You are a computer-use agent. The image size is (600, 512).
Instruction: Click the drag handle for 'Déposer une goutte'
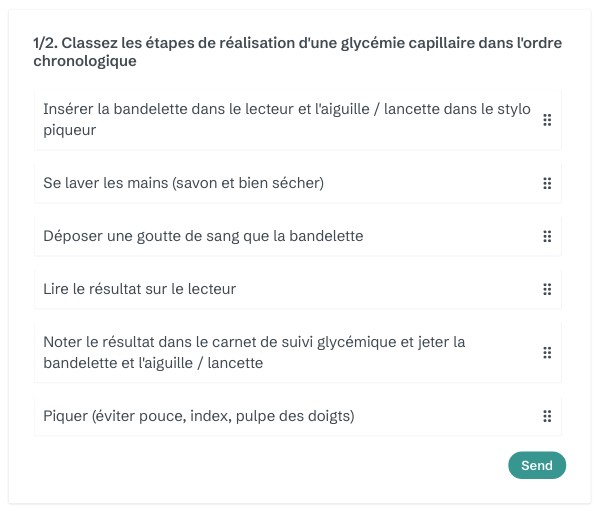point(547,236)
